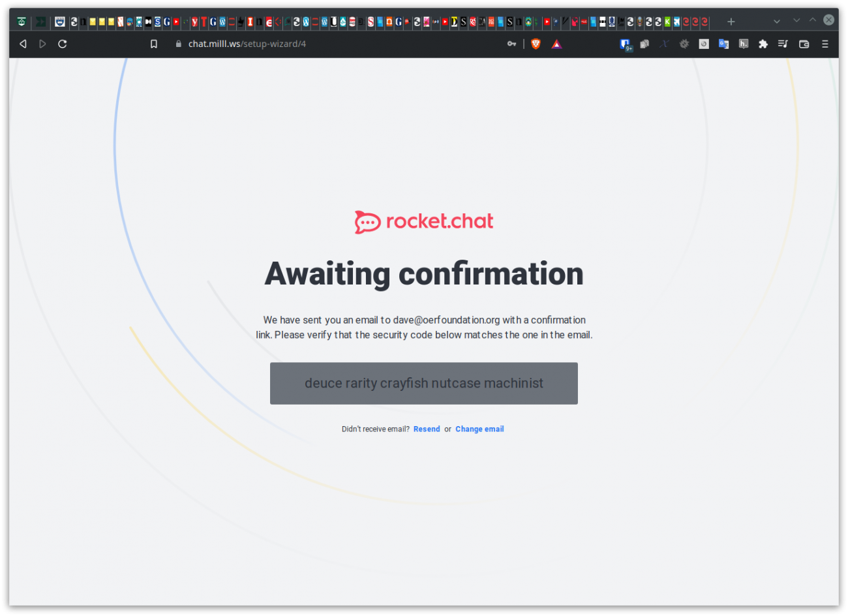This screenshot has height=616, width=848.
Task: Reload the setup wizard page
Action: 63,44
